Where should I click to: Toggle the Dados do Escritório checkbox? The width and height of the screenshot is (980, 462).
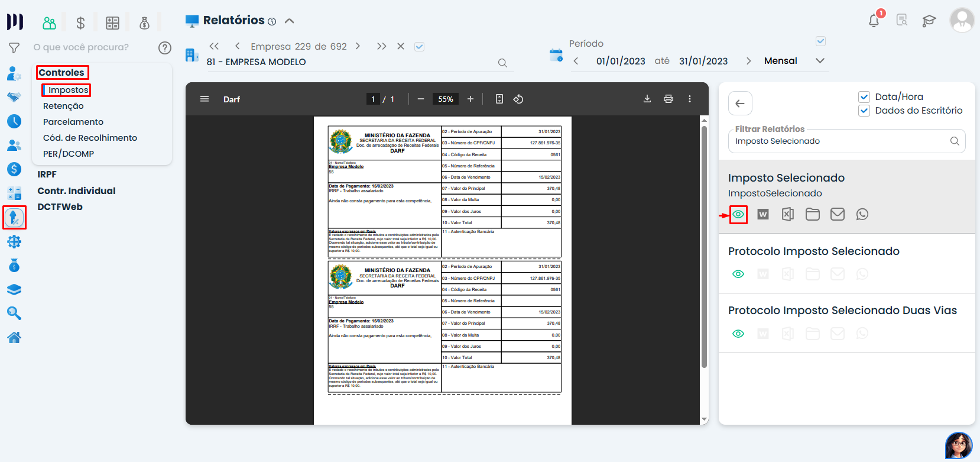coord(864,111)
